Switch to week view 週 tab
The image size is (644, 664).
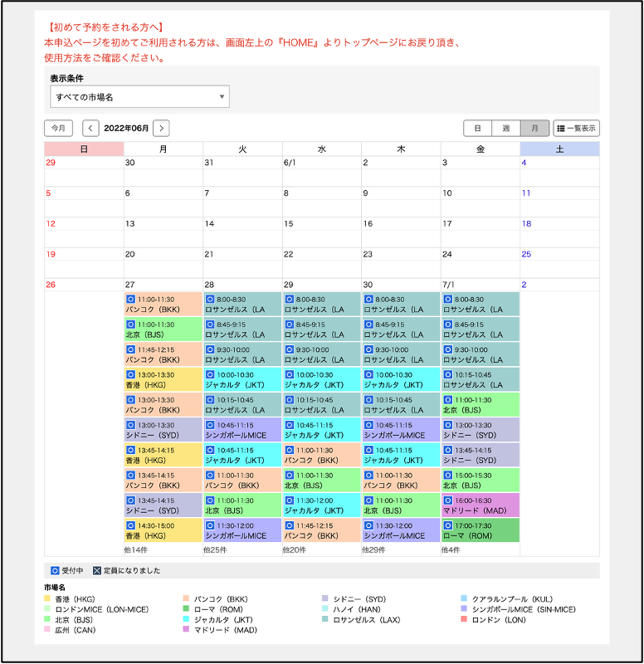click(x=505, y=129)
